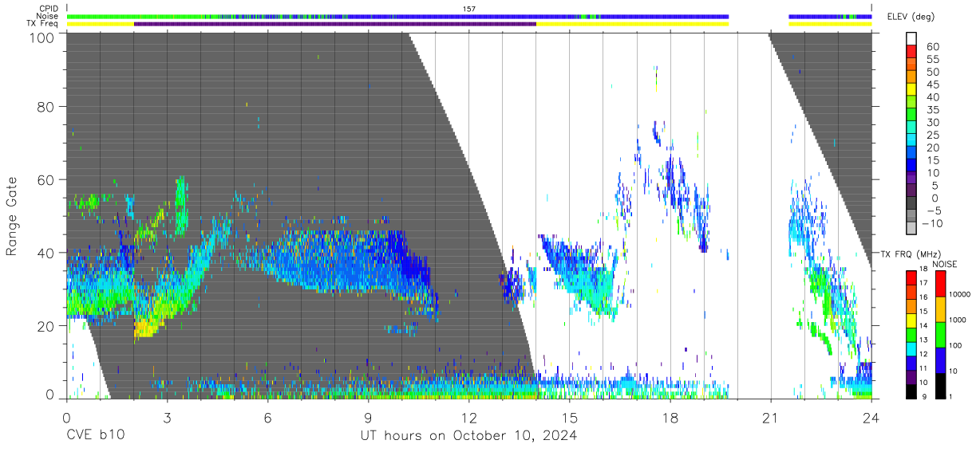Click the CPID row label
Viewport: 980px width, 452px height.
[x=49, y=8]
